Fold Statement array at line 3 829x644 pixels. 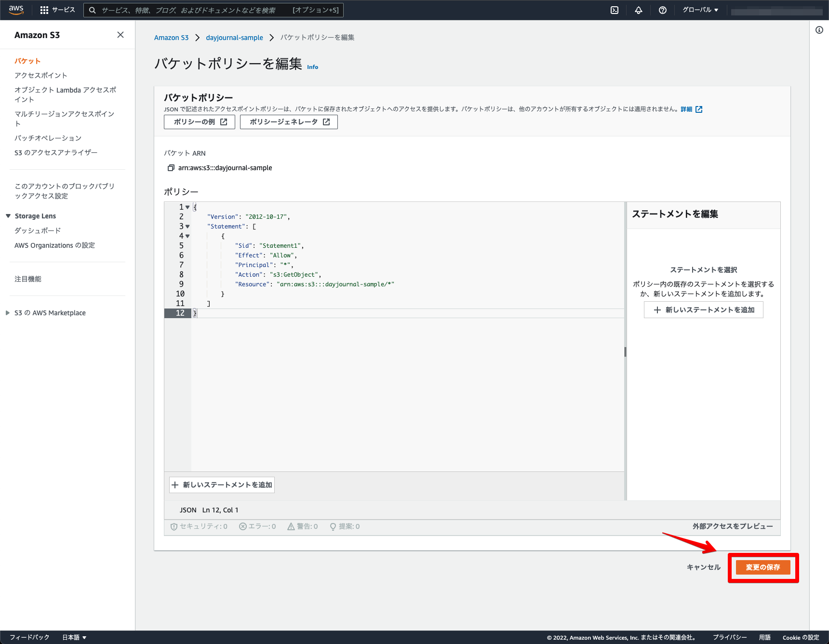[187, 227]
